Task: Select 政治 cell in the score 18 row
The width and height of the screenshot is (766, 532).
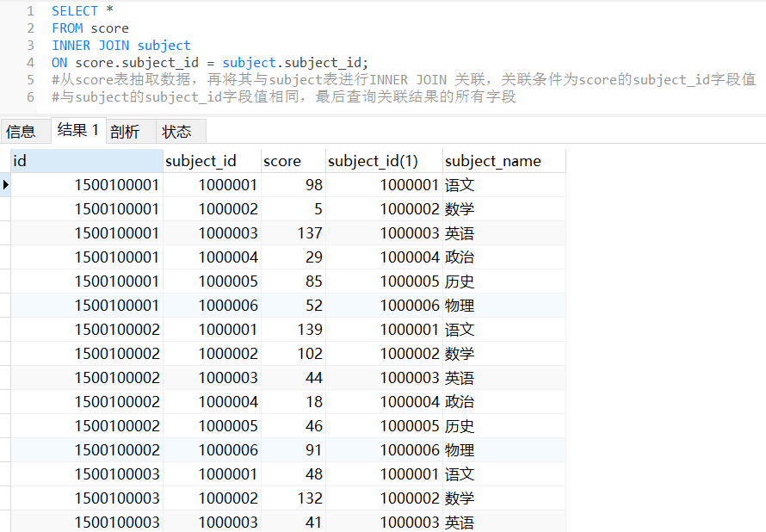Action: (504, 401)
